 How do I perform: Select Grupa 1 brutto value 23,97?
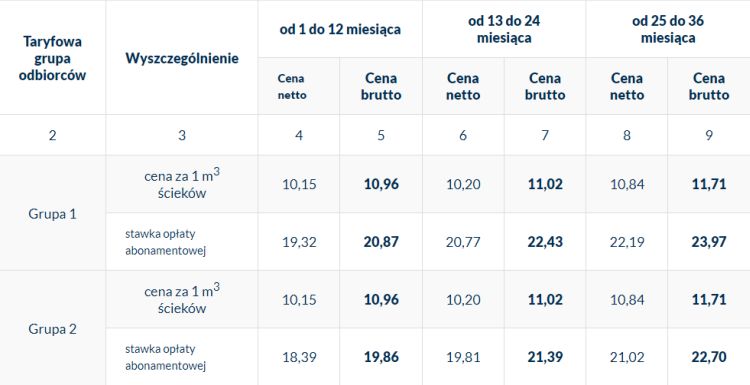pyautogui.click(x=709, y=242)
